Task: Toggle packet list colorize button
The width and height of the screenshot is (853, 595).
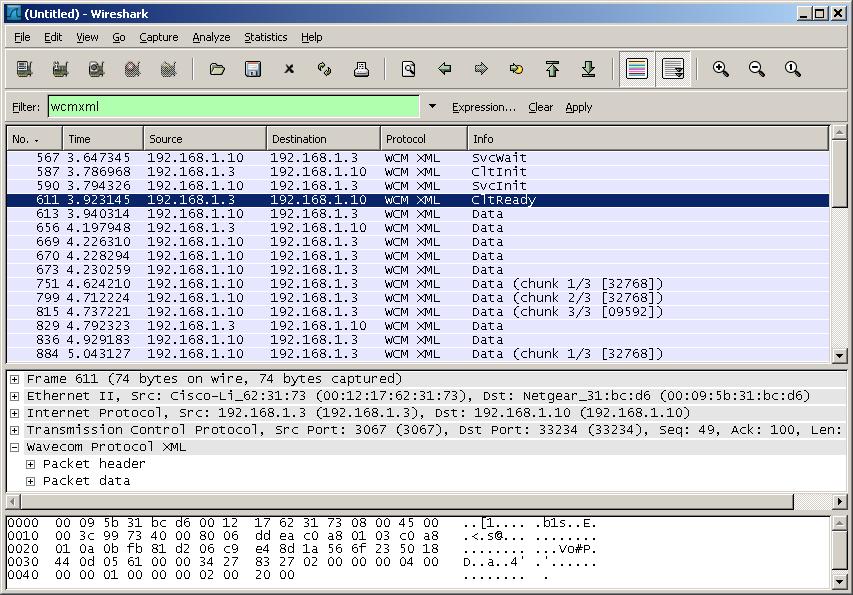Action: coord(637,69)
